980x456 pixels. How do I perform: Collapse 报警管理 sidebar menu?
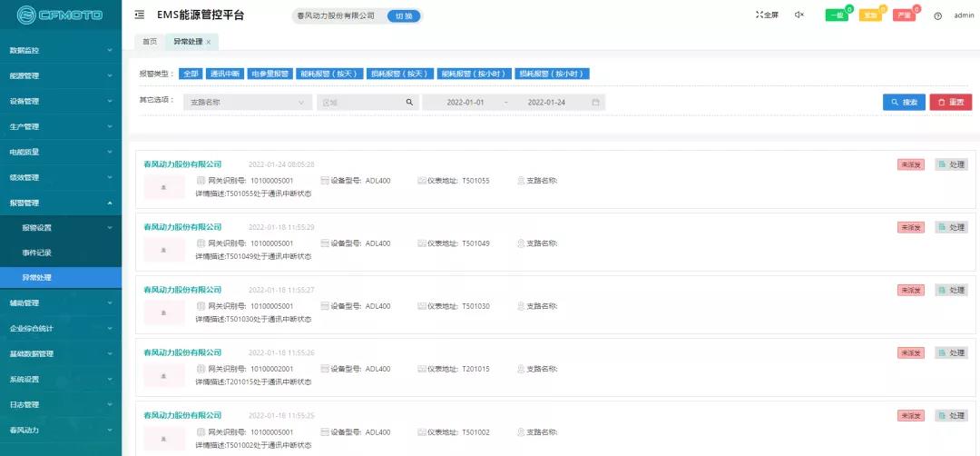pyautogui.click(x=61, y=203)
